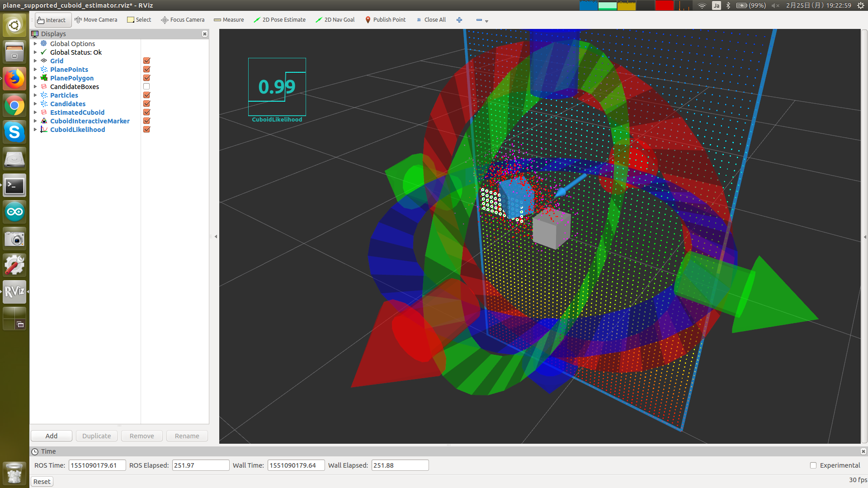
Task: Open Google Chrome from the launcher
Action: [14, 106]
